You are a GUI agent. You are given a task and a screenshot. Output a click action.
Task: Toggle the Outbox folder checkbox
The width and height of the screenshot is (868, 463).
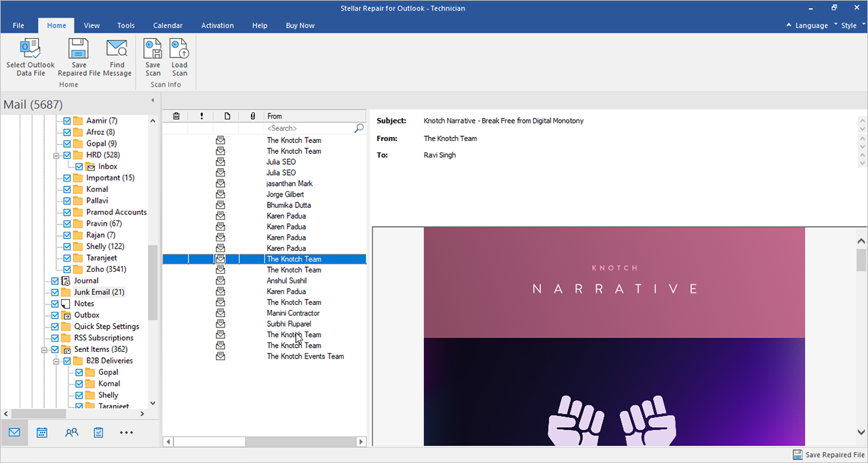click(x=55, y=315)
